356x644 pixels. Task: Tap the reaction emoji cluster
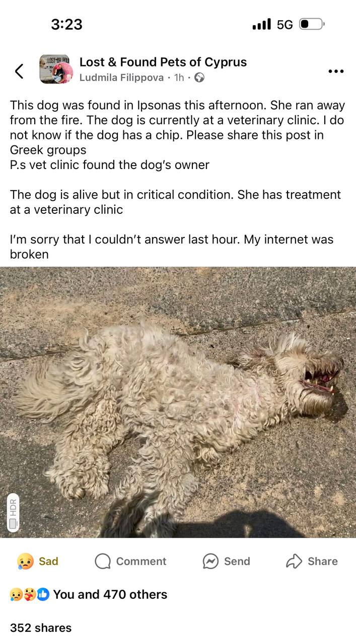point(29,595)
